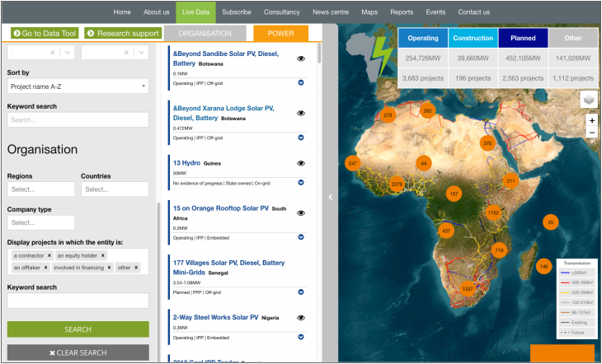602x364 pixels.
Task: Open the Company type select dropdown
Action: coord(41,222)
